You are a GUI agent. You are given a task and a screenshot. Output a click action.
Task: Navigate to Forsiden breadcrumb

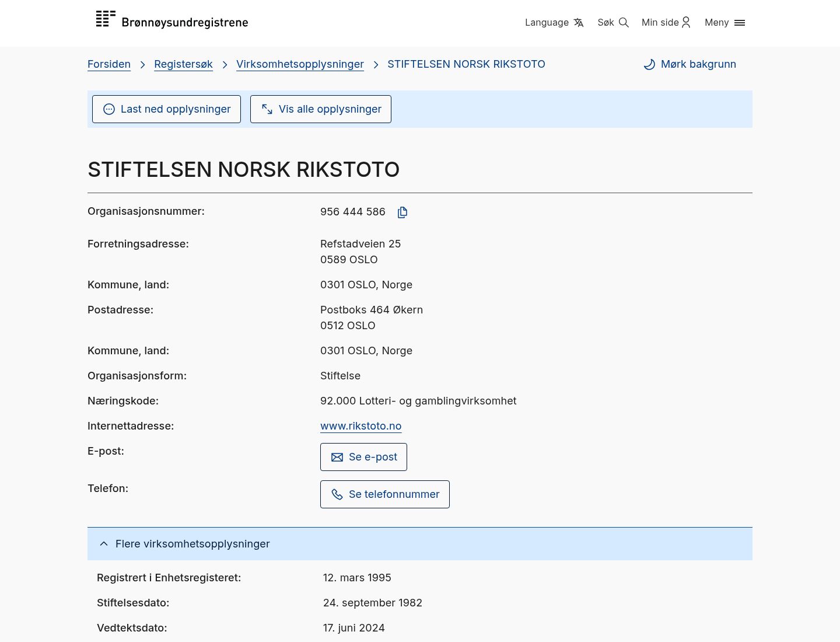(x=109, y=64)
